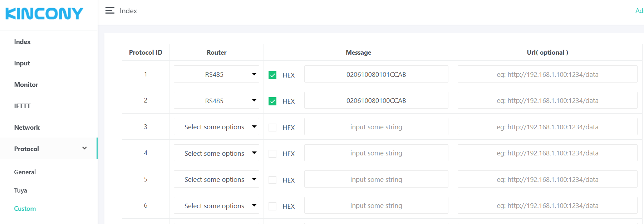Select the Network menu item
644x224 pixels.
point(27,128)
